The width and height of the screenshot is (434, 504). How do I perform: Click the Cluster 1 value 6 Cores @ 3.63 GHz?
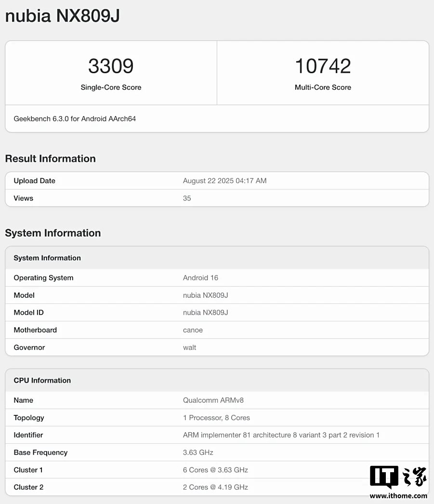click(215, 470)
